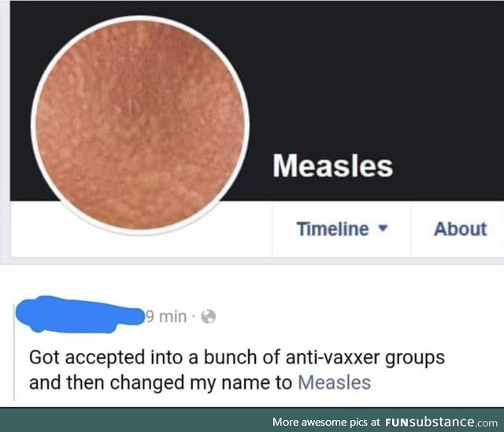
Task: Click the More awesome pics at text
Action: pos(327,422)
